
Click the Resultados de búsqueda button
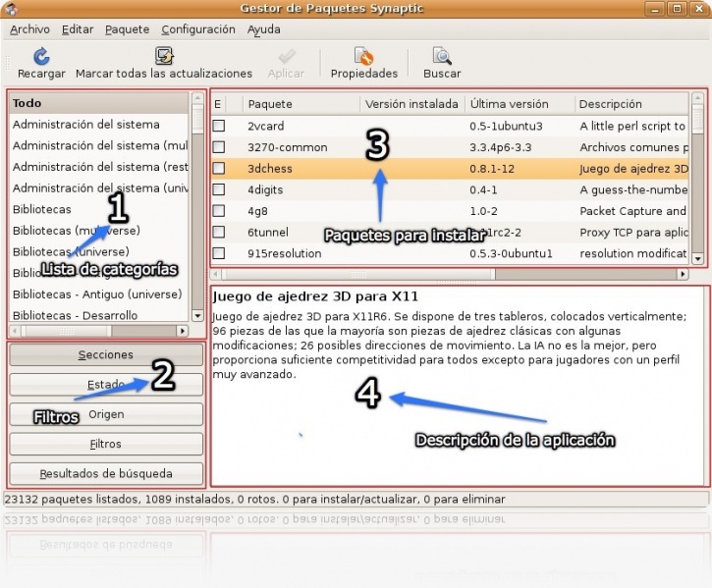pos(105,473)
